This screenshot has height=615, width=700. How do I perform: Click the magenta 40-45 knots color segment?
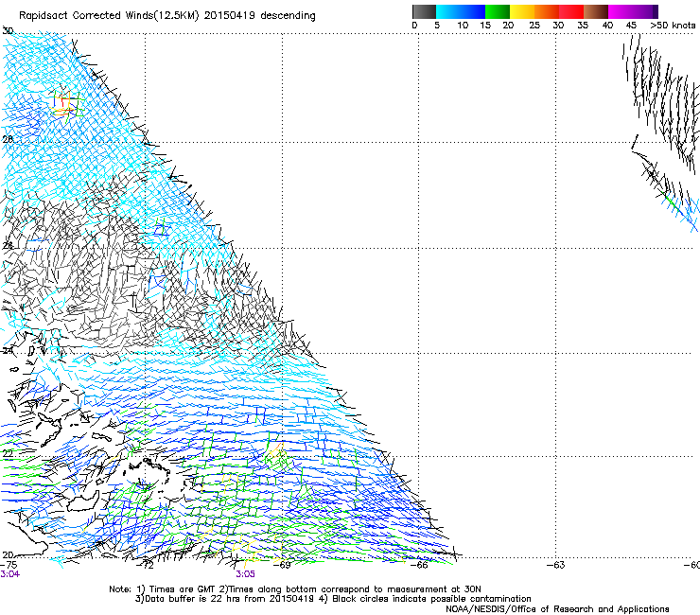(x=621, y=11)
